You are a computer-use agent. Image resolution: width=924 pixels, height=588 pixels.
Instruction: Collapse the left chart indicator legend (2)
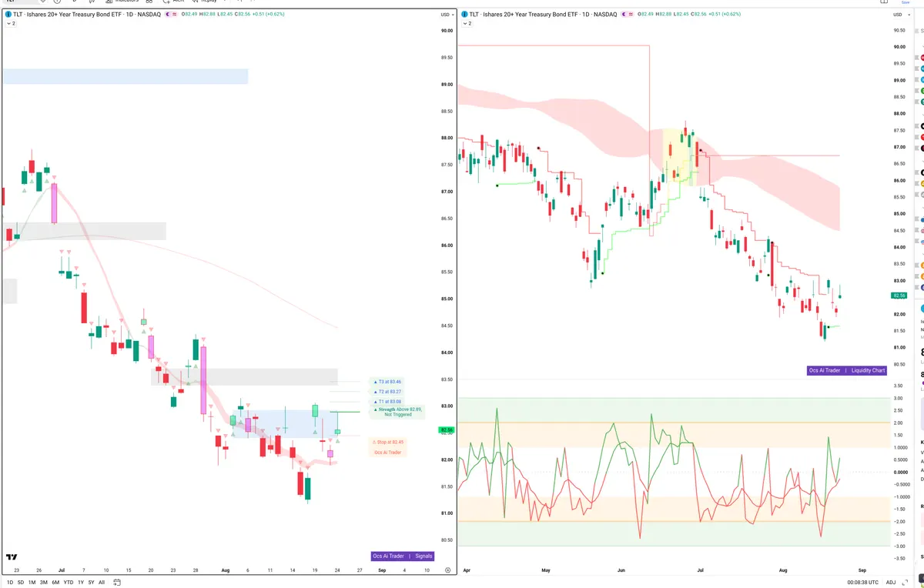(x=11, y=24)
